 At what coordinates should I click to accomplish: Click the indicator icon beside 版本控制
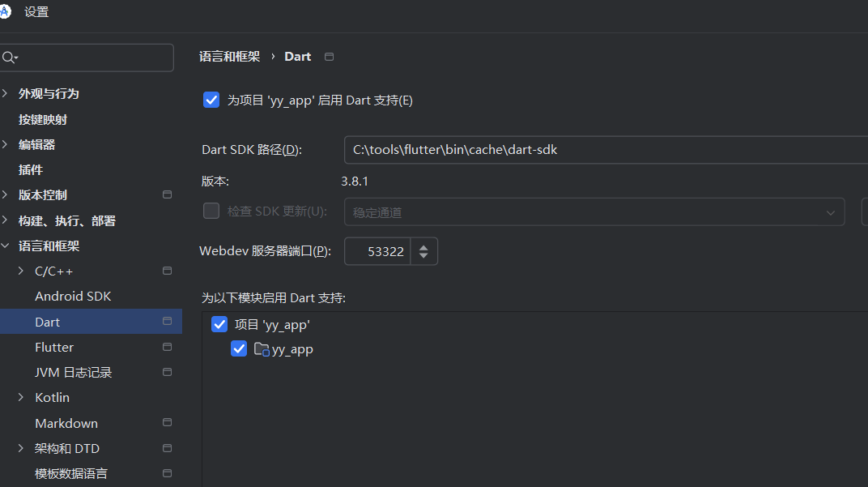tap(167, 194)
